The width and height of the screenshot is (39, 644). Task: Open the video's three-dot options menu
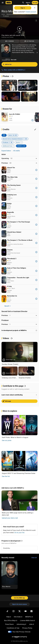point(36,21)
